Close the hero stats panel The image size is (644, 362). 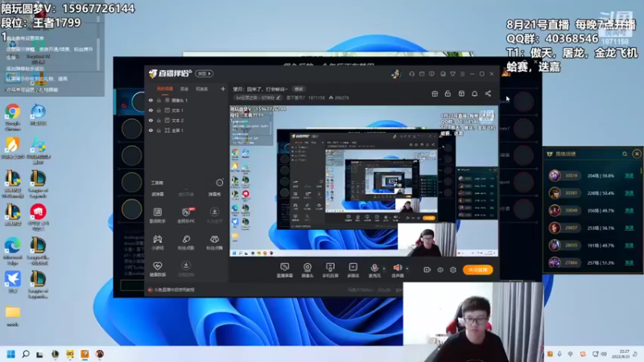coord(637,154)
